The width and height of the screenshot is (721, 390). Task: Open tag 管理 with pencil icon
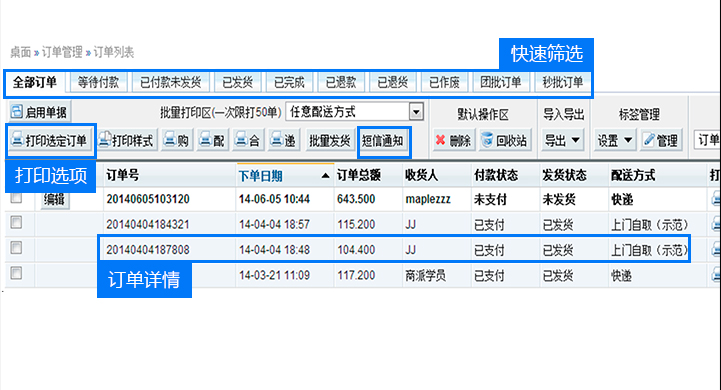tap(661, 140)
